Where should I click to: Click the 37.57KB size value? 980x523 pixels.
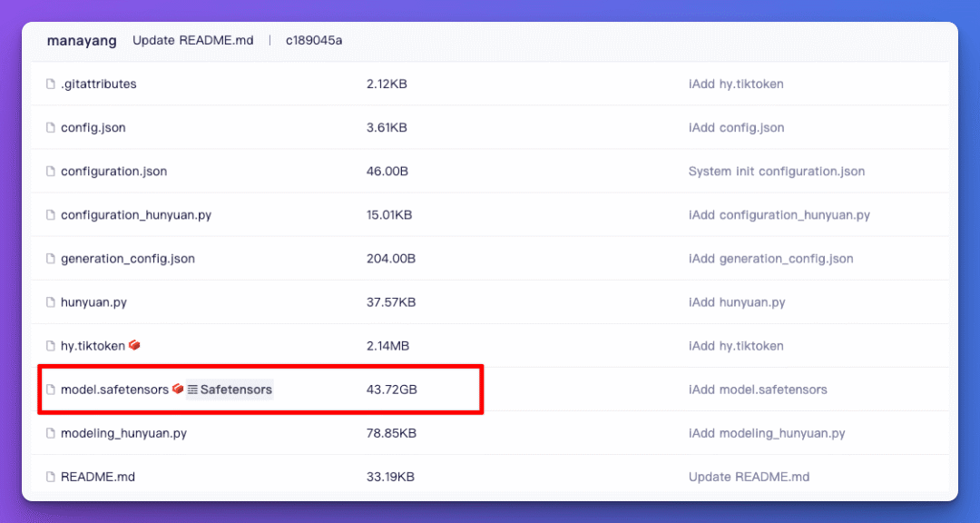[x=390, y=302]
